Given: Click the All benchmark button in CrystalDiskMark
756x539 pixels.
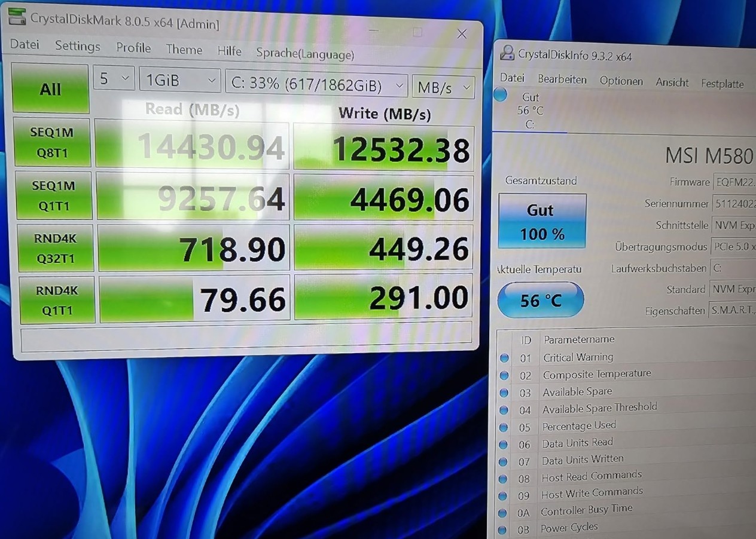Looking at the screenshot, I should [x=50, y=89].
